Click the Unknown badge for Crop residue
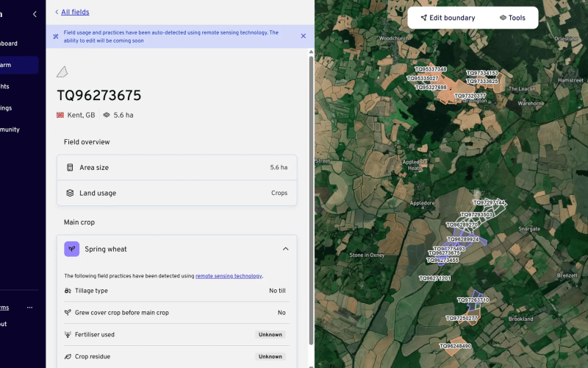588x368 pixels. (x=270, y=356)
